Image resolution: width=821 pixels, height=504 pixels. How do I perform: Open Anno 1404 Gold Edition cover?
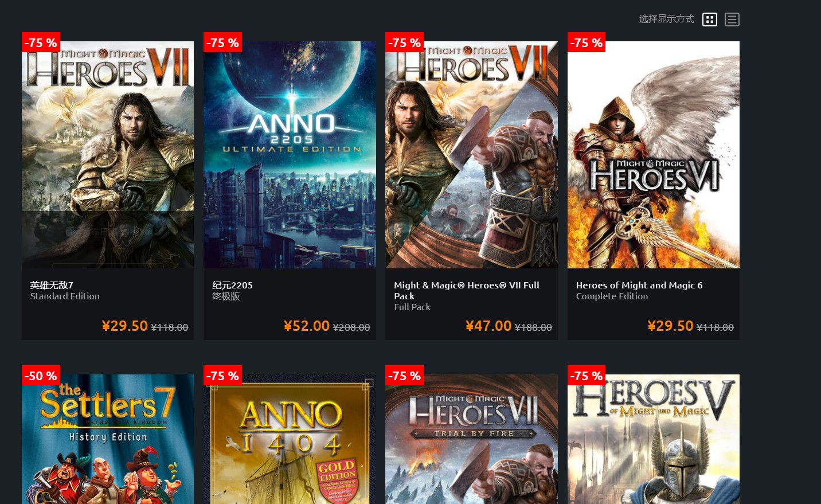pos(290,439)
